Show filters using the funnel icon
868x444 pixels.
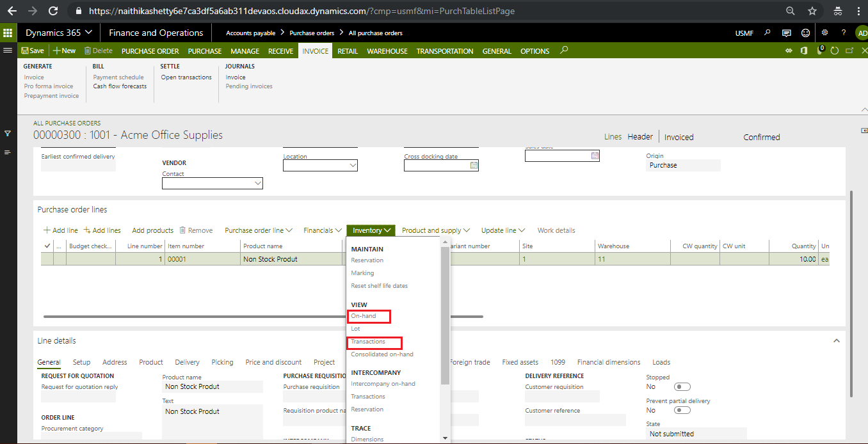pyautogui.click(x=8, y=133)
